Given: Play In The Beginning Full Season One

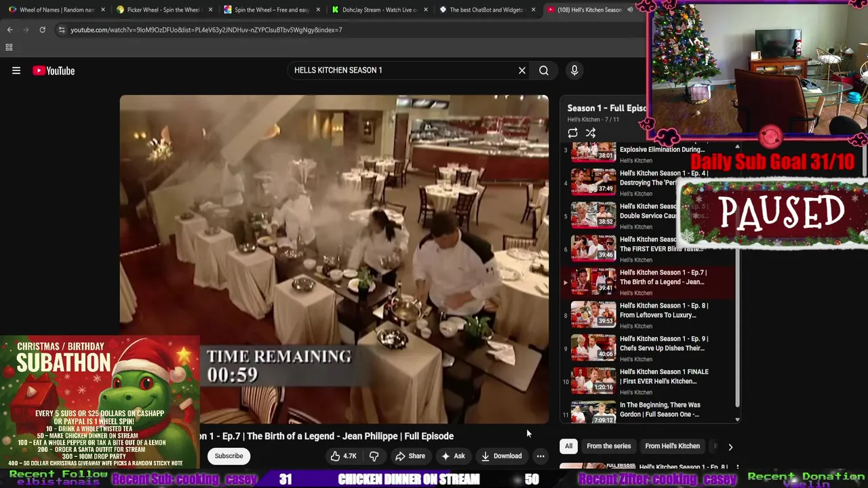Looking at the screenshot, I should (648, 411).
